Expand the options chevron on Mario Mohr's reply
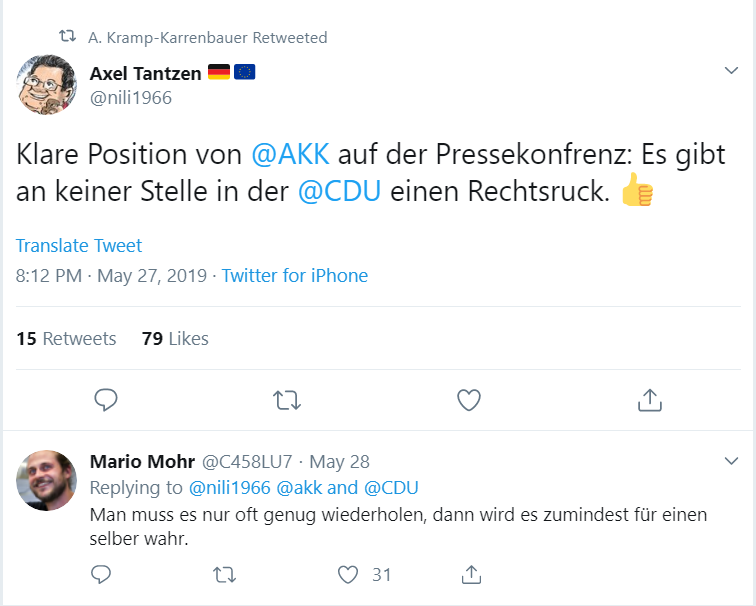The width and height of the screenshot is (756, 606). coord(731,460)
